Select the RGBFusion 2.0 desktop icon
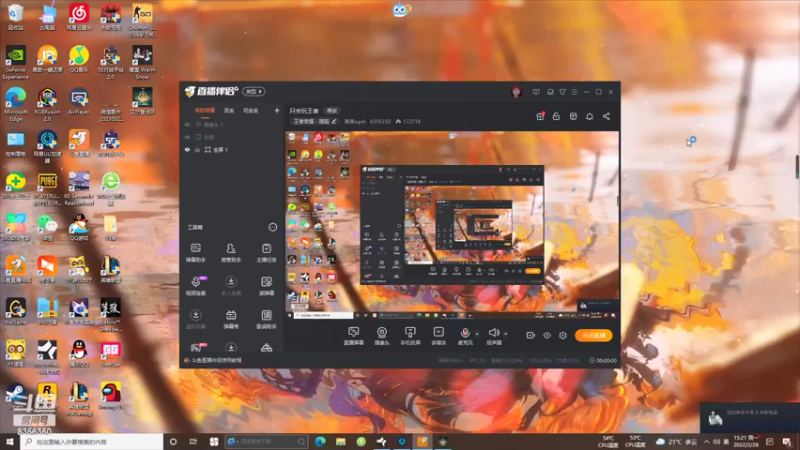The width and height of the screenshot is (800, 450). (x=47, y=104)
